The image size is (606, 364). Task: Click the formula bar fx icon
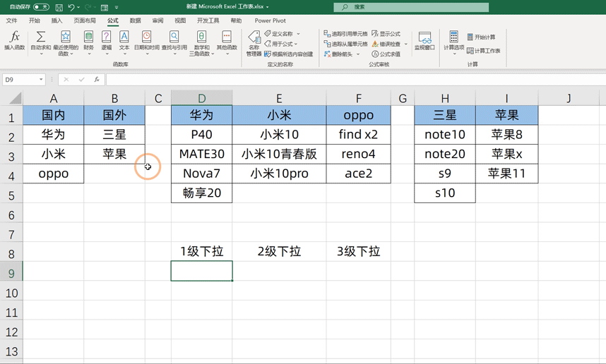click(x=97, y=80)
